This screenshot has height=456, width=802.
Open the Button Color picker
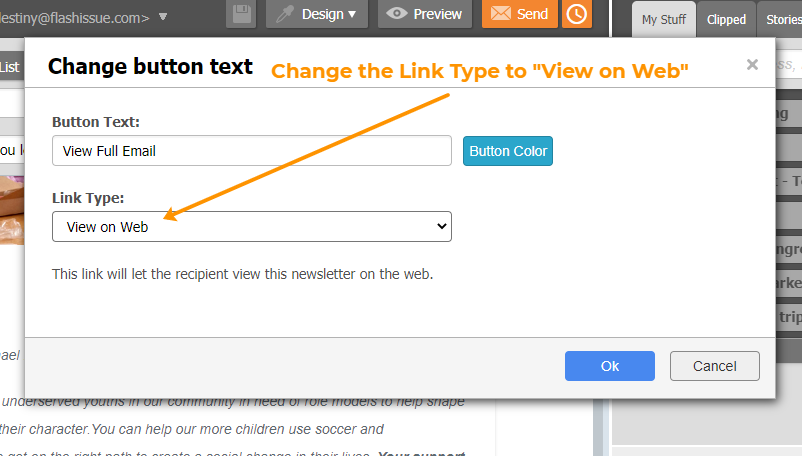coord(508,151)
